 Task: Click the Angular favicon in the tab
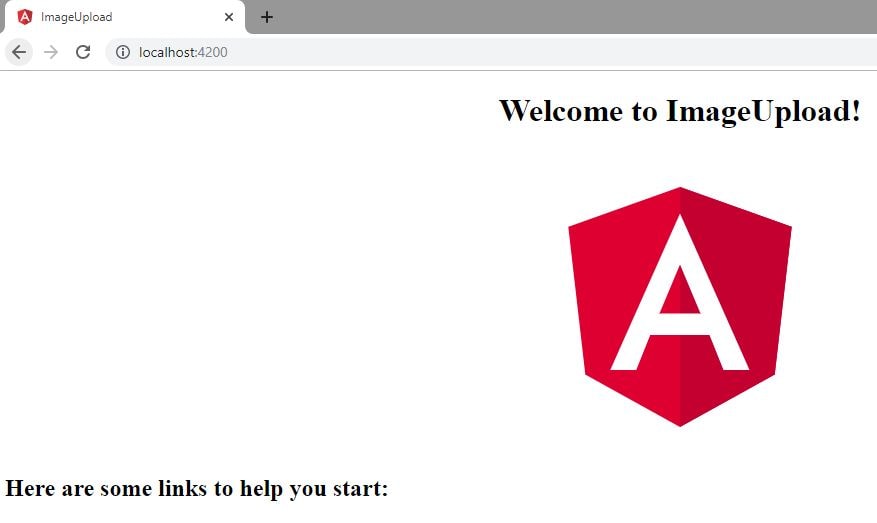pyautogui.click(x=25, y=17)
